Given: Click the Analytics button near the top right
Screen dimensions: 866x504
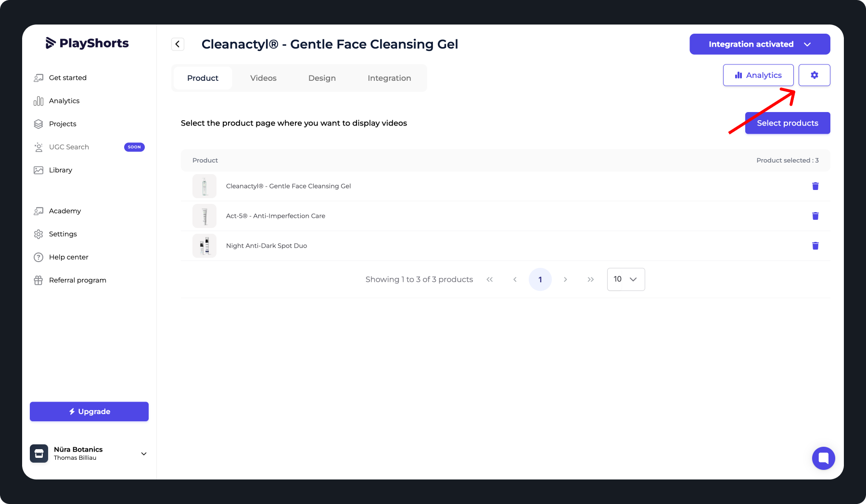Looking at the screenshot, I should (758, 76).
